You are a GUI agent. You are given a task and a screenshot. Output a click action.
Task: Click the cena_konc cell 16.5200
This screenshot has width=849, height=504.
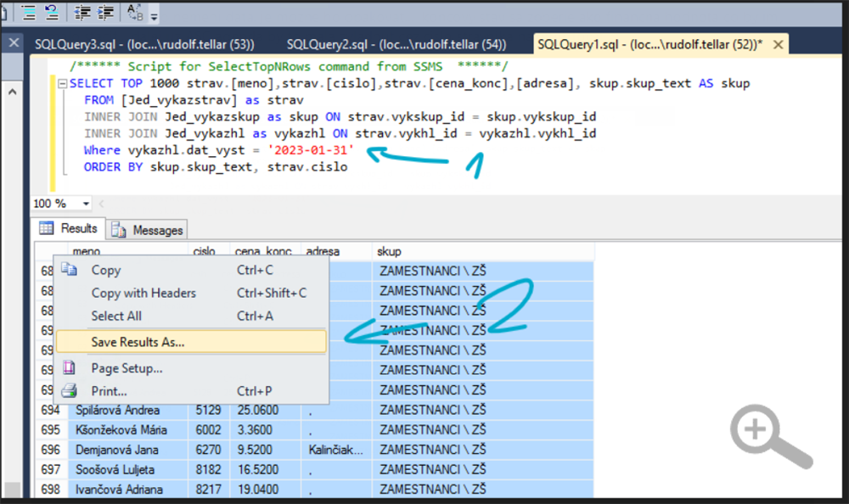265,469
